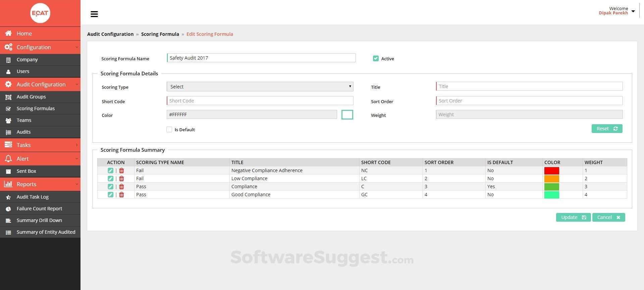Click the Company building icon
The height and width of the screenshot is (290, 644).
tap(8, 60)
